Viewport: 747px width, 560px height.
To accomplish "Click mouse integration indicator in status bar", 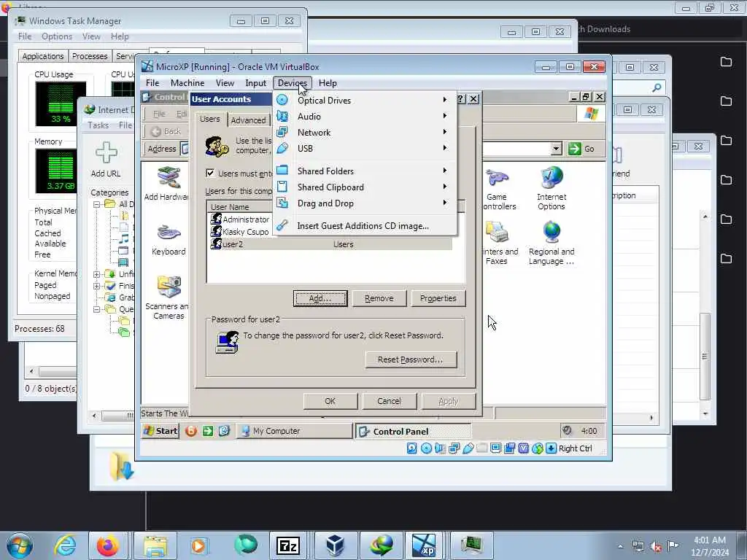I will tap(538, 448).
